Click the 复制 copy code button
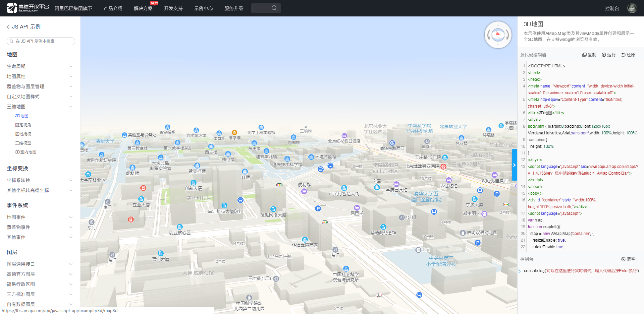 tap(589, 55)
